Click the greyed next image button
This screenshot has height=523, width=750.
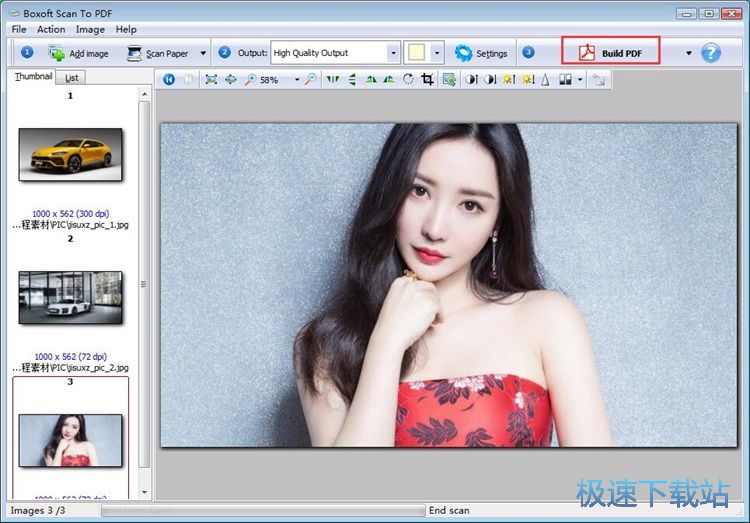tap(189, 79)
